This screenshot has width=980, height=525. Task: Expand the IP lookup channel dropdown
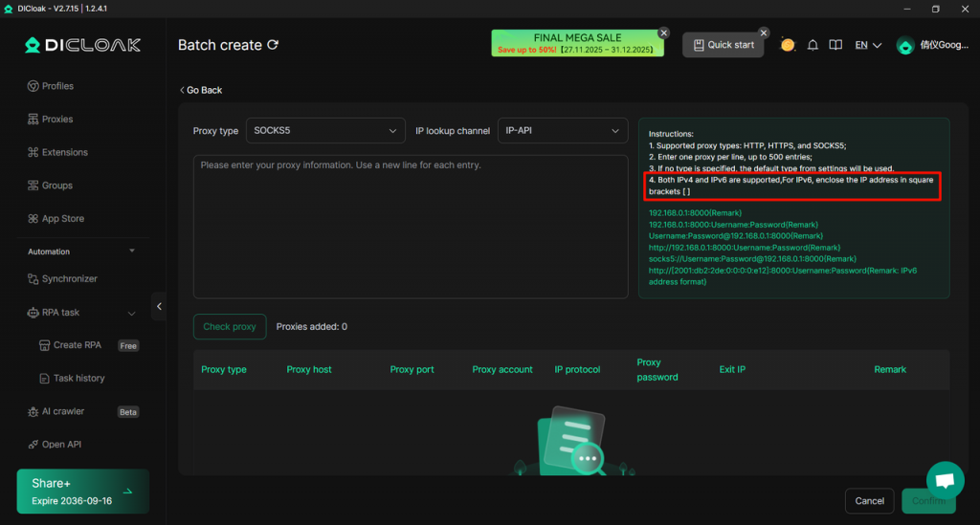click(562, 131)
